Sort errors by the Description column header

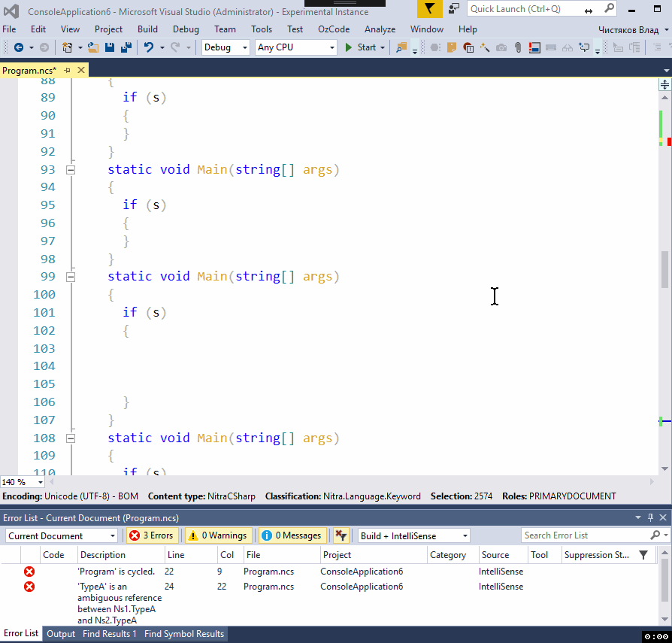point(120,555)
